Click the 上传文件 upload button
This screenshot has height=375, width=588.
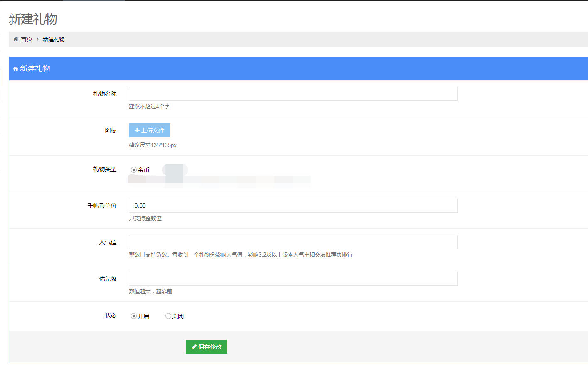pyautogui.click(x=149, y=130)
